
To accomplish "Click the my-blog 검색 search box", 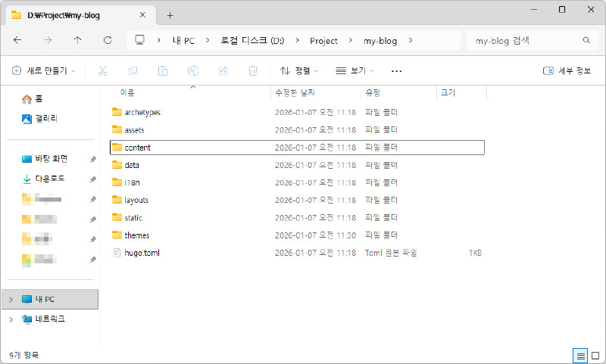I will coord(523,40).
